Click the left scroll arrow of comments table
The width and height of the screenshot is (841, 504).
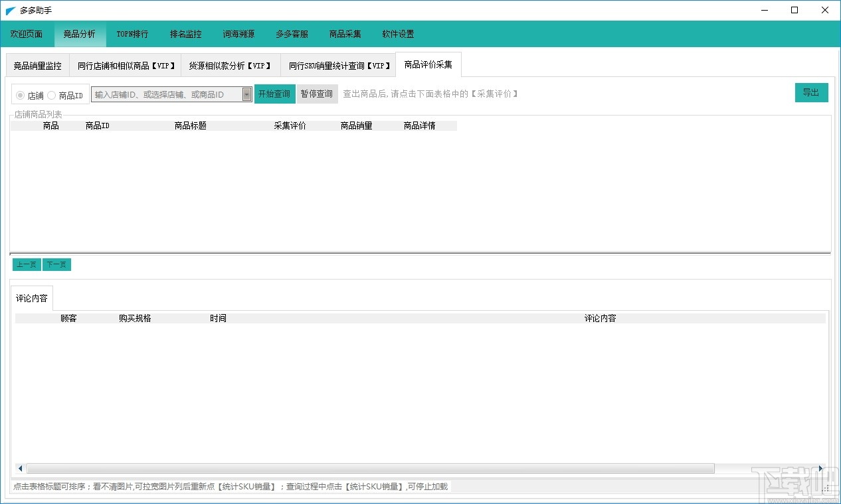pos(20,468)
